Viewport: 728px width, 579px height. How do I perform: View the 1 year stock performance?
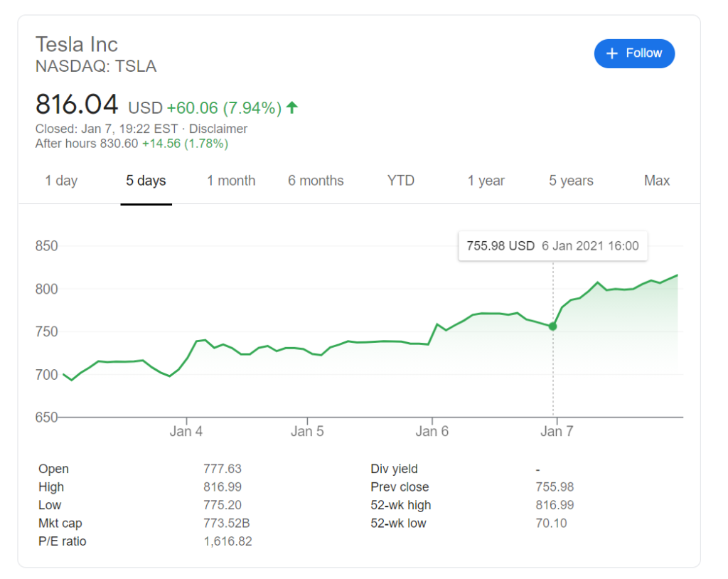pyautogui.click(x=486, y=181)
